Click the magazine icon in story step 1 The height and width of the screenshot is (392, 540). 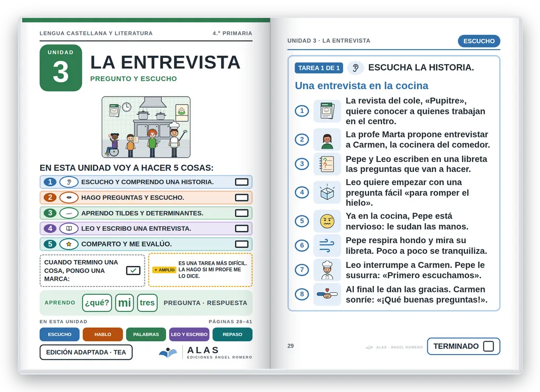pyautogui.click(x=327, y=111)
